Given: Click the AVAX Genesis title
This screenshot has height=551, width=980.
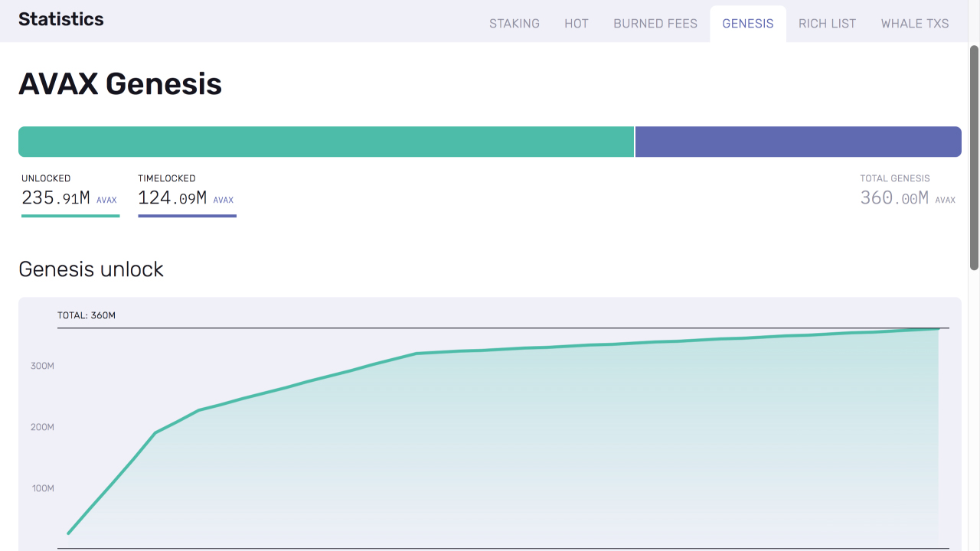Looking at the screenshot, I should (120, 83).
